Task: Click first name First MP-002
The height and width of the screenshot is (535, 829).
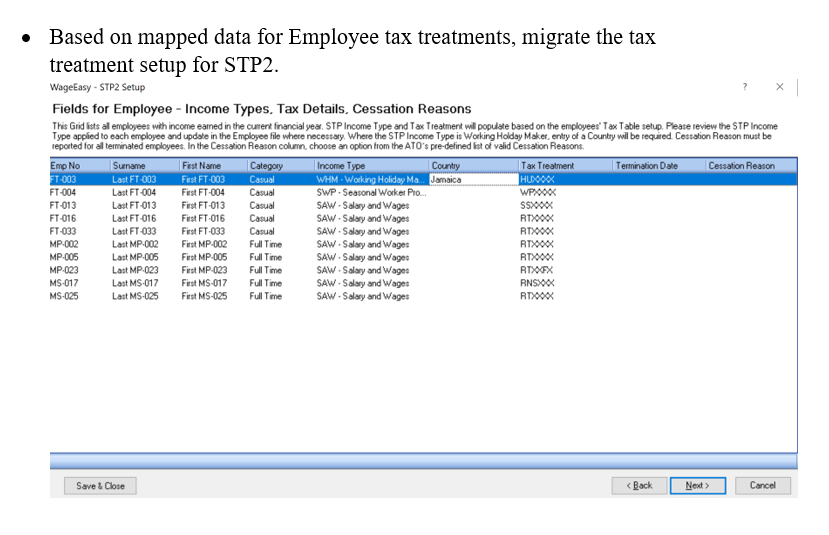Action: (x=204, y=244)
